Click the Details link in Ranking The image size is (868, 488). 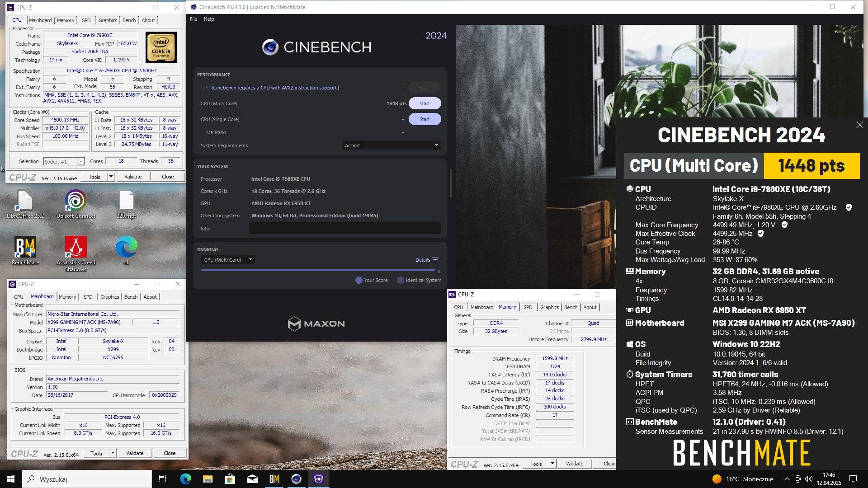click(423, 260)
